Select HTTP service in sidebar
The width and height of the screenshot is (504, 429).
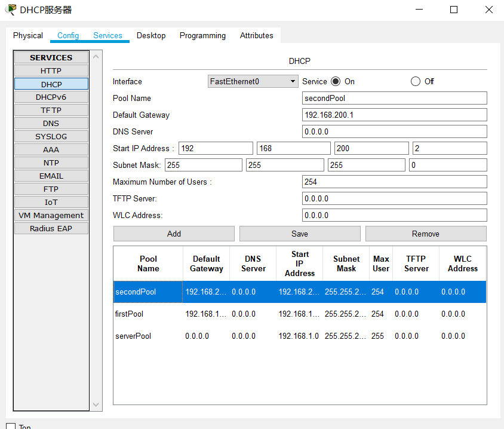coord(51,71)
